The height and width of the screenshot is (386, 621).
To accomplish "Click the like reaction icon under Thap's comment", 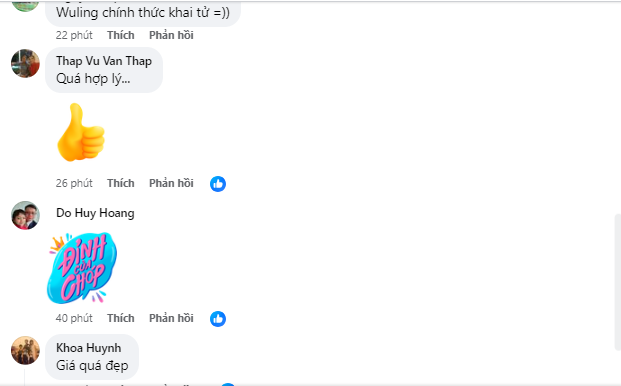I will [x=218, y=184].
